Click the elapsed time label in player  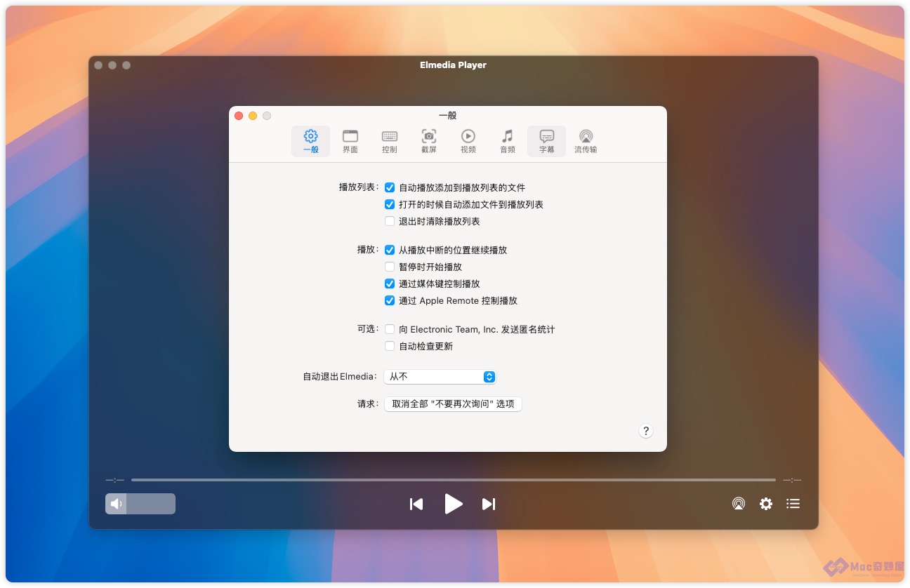(x=114, y=480)
